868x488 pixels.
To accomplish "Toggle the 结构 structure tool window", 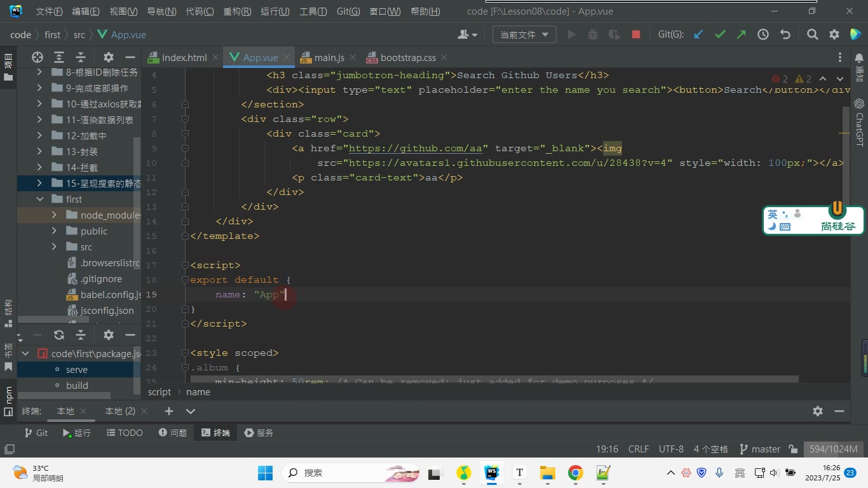I will (8, 313).
